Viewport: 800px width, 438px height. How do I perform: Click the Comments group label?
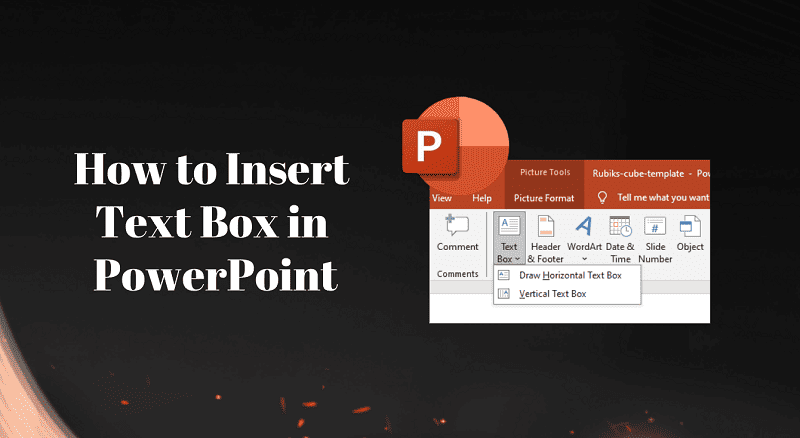click(x=458, y=274)
